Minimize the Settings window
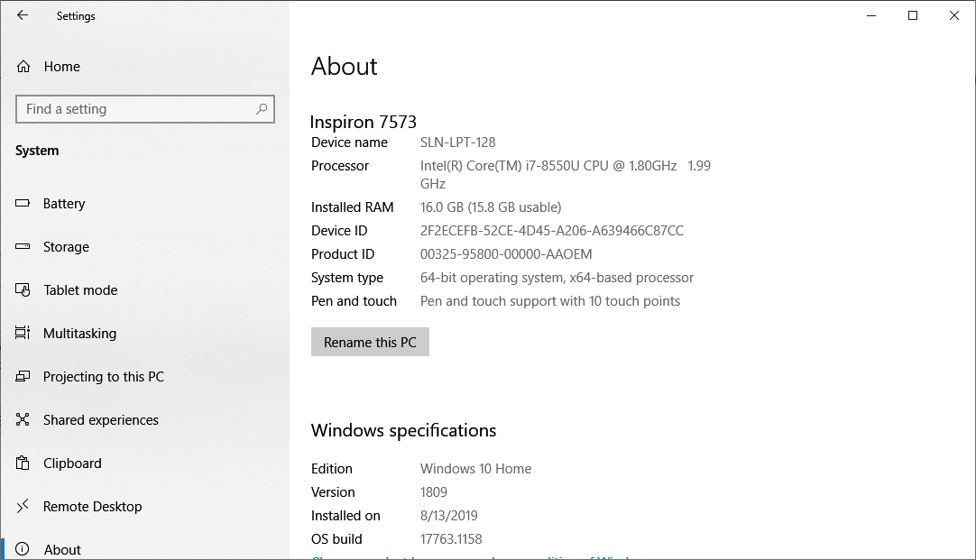 (871, 15)
